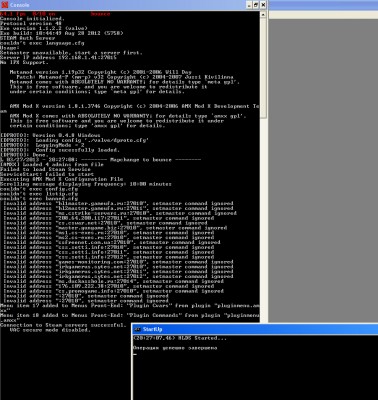Click the Console window title bar
This screenshot has width=378, height=400.
pos(133,5)
